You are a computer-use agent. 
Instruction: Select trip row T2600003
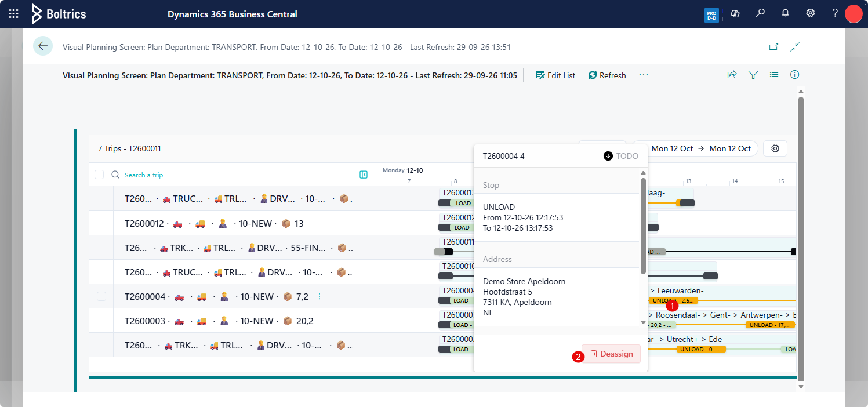(231, 321)
